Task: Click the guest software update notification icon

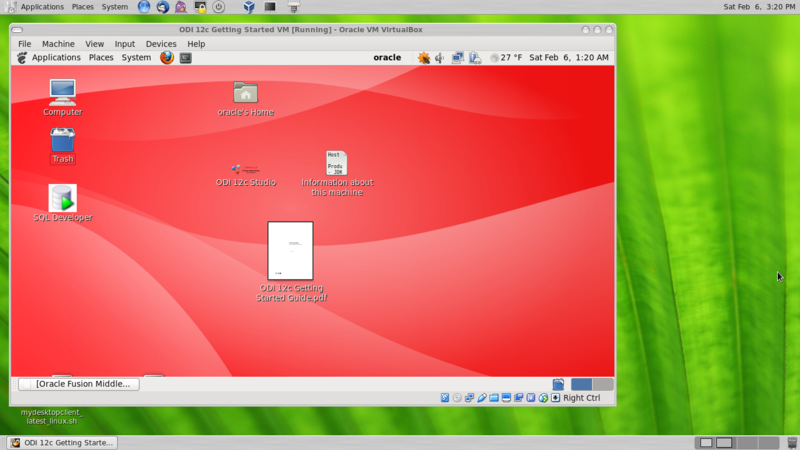Action: pos(423,58)
